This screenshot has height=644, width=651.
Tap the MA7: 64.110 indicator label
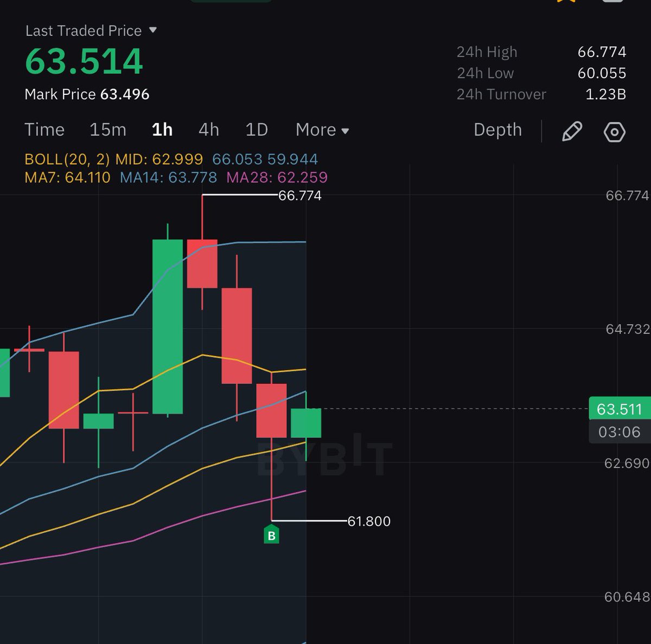(67, 178)
